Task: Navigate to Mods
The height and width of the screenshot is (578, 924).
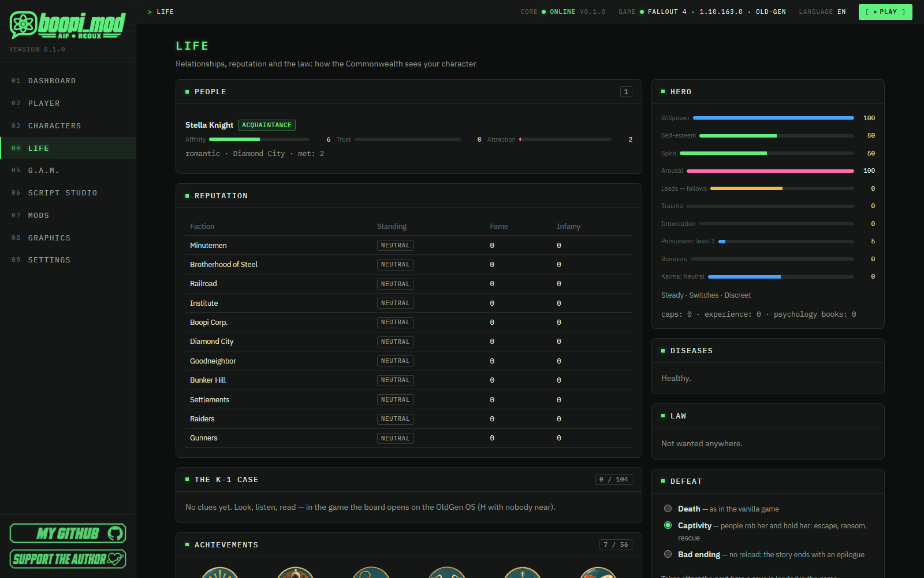Action: pos(68,216)
